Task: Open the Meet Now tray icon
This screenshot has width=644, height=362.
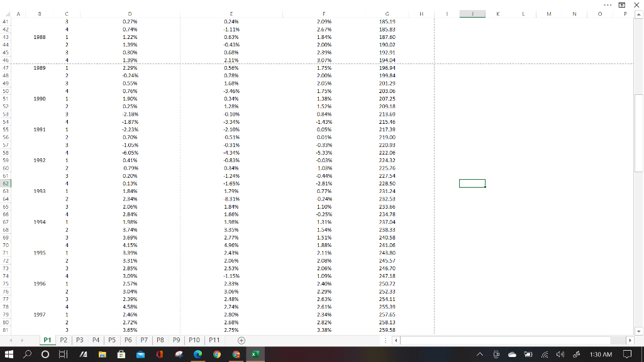Action: (496, 354)
